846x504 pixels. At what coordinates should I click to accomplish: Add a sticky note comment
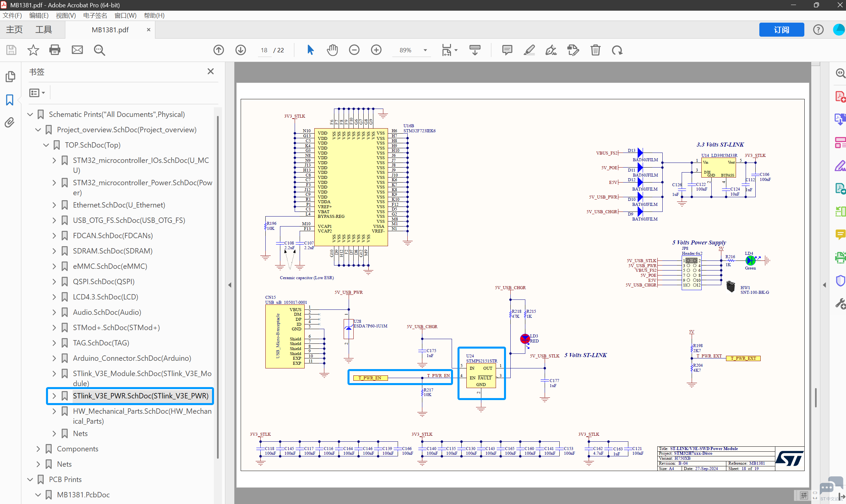coord(507,50)
